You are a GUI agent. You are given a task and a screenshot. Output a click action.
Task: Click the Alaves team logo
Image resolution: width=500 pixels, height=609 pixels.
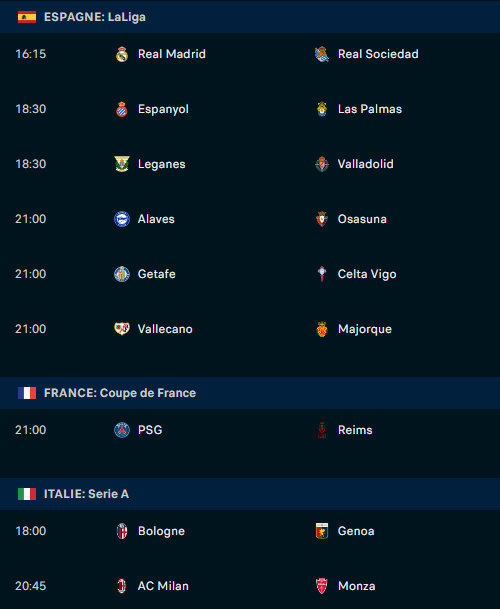pos(122,219)
